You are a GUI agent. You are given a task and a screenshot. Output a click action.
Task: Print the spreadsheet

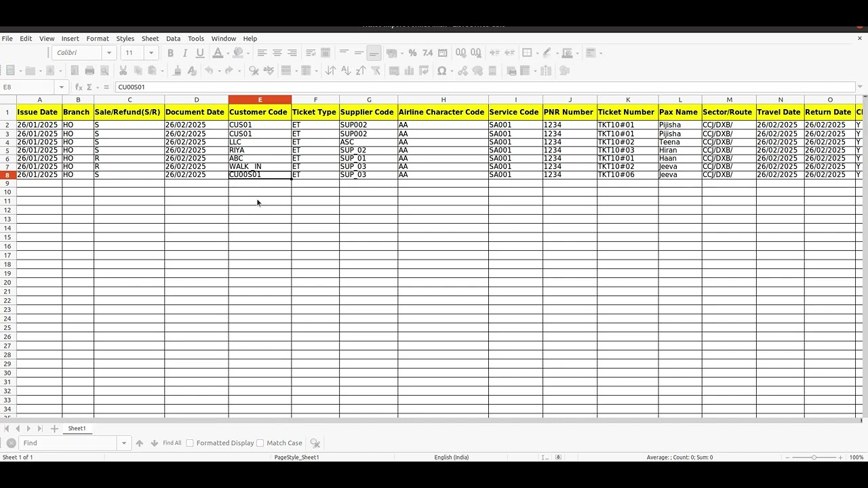[90, 70]
